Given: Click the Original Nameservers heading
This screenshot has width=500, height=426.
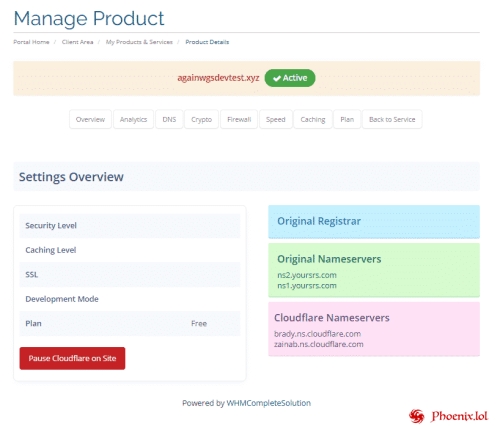Looking at the screenshot, I should coord(329,259).
